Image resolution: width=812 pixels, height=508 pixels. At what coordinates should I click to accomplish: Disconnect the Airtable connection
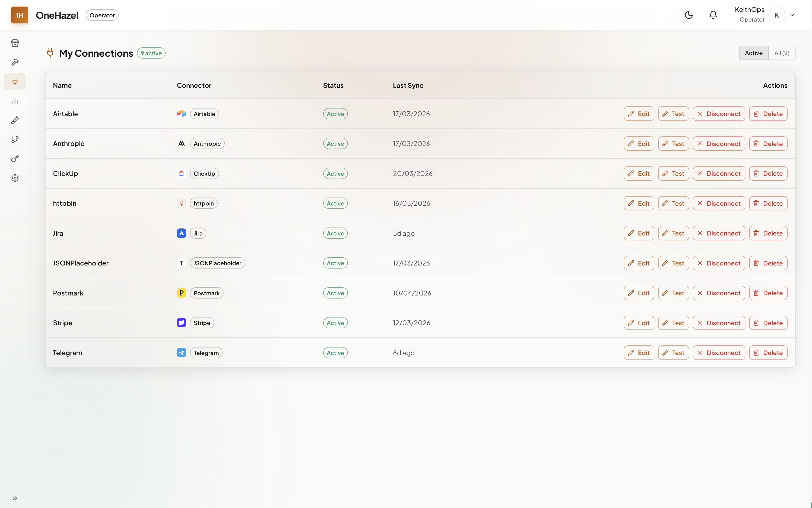(719, 114)
